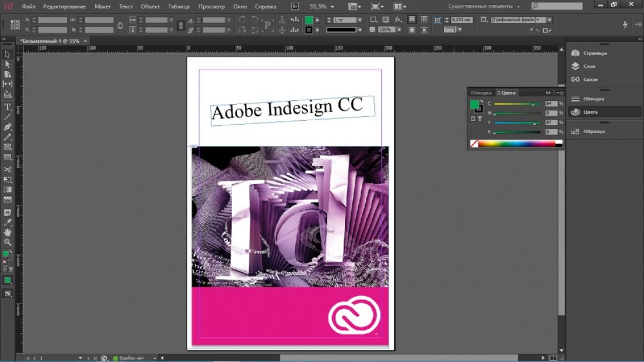Image resolution: width=644 pixels, height=362 pixels.
Task: Switch to the Обводка tab
Action: [x=481, y=92]
